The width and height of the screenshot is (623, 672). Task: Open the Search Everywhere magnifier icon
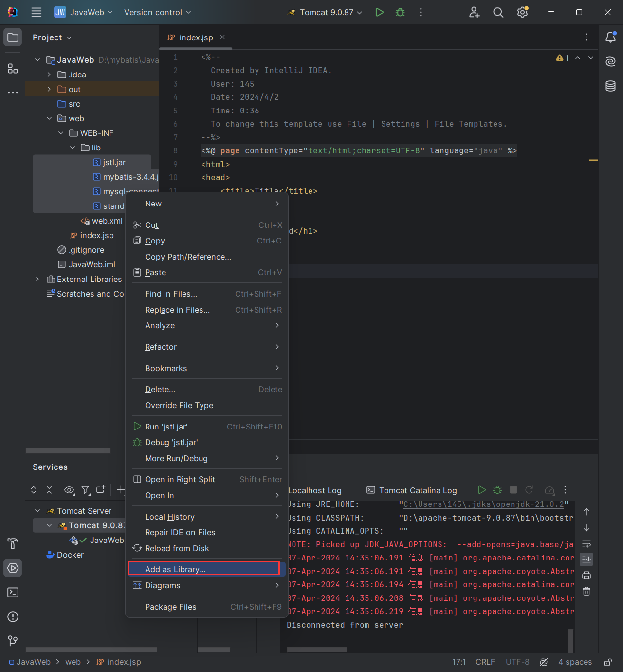[x=498, y=12]
